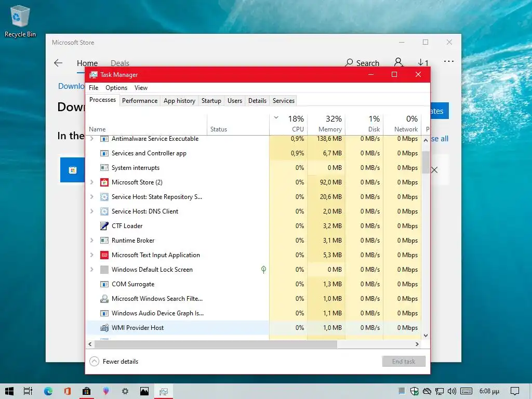Open the volume control in system tray
Image resolution: width=532 pixels, height=399 pixels.
[x=451, y=391]
